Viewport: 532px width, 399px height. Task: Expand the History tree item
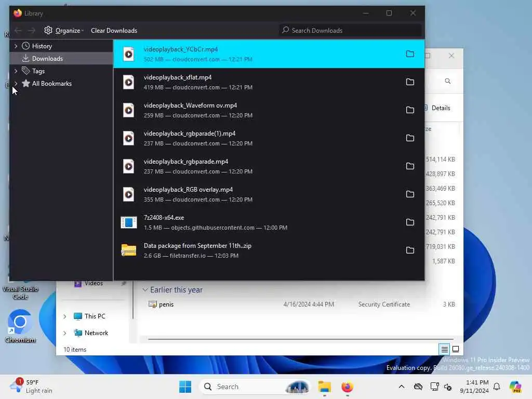point(16,46)
